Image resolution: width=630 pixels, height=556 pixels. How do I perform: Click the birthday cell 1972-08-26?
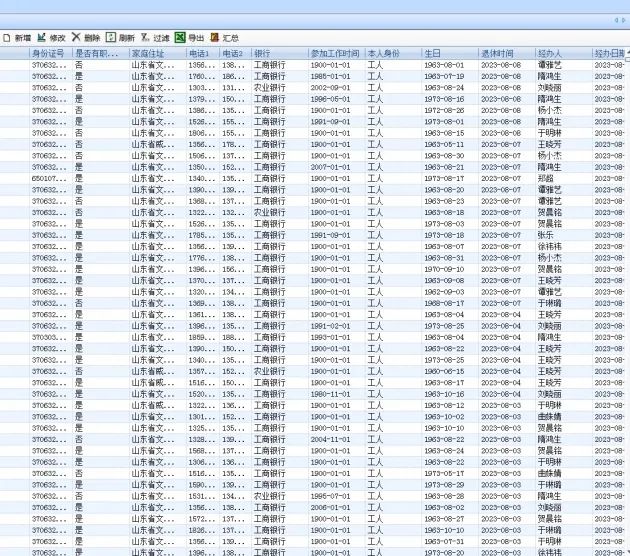444,110
